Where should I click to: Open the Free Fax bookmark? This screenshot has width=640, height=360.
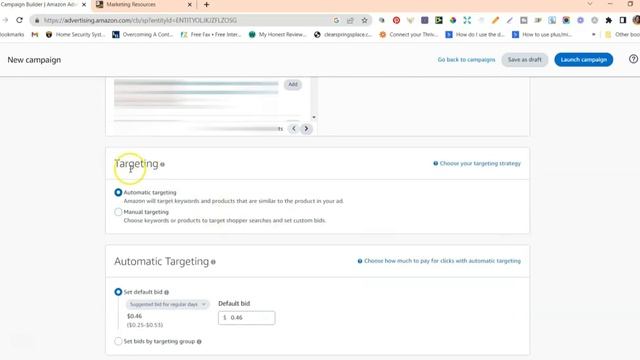coord(211,35)
